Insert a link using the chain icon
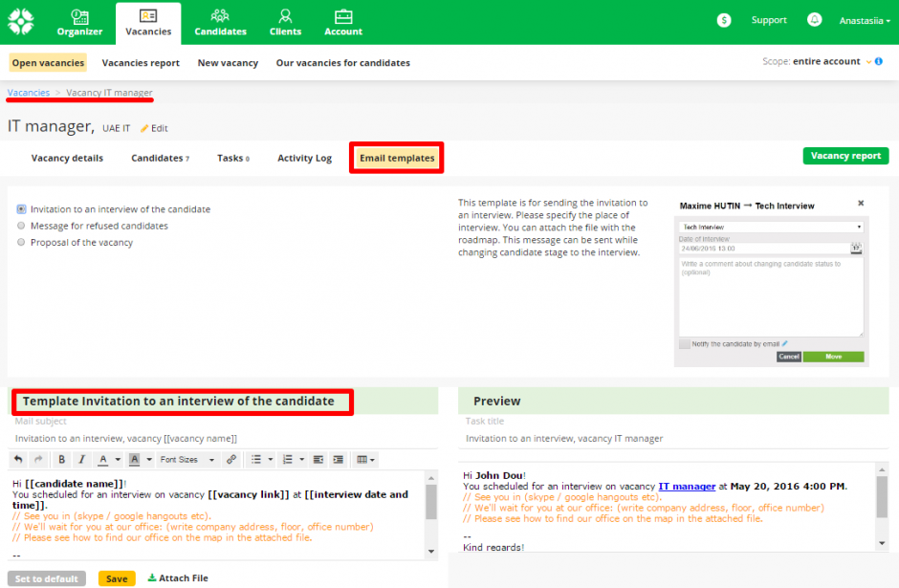This screenshot has width=899, height=588. point(230,460)
